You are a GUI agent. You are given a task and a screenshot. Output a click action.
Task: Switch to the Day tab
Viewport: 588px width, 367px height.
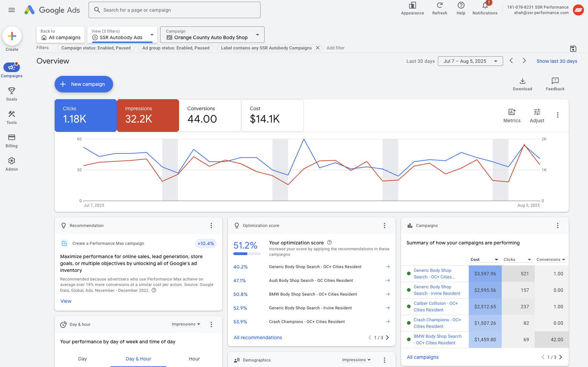[x=82, y=359]
